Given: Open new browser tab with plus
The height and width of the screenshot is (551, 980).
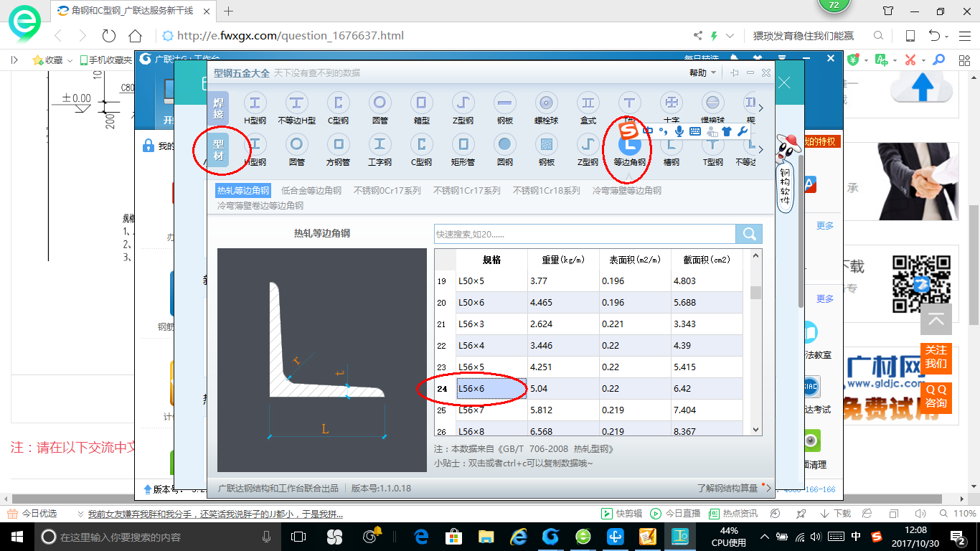Looking at the screenshot, I should (229, 11).
